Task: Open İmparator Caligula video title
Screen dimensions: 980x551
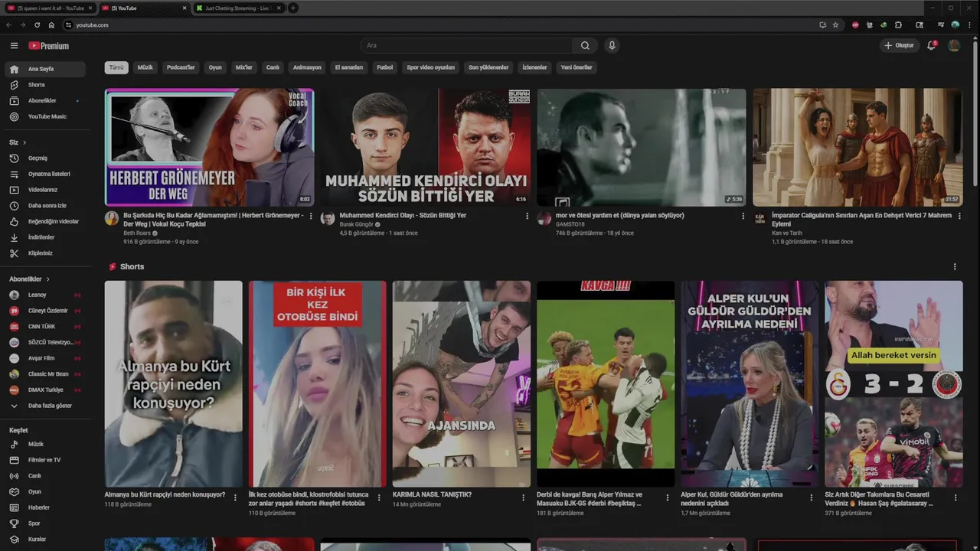Action: [x=861, y=220]
